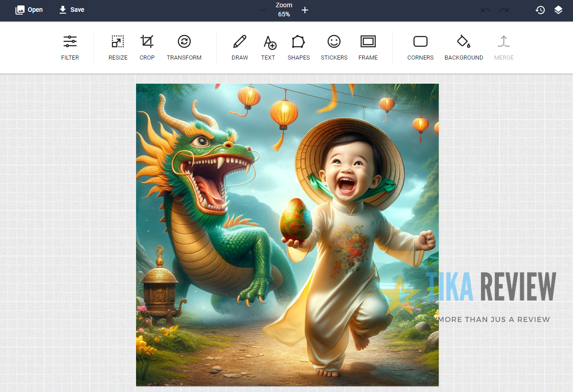Select the Crop tool

point(147,48)
